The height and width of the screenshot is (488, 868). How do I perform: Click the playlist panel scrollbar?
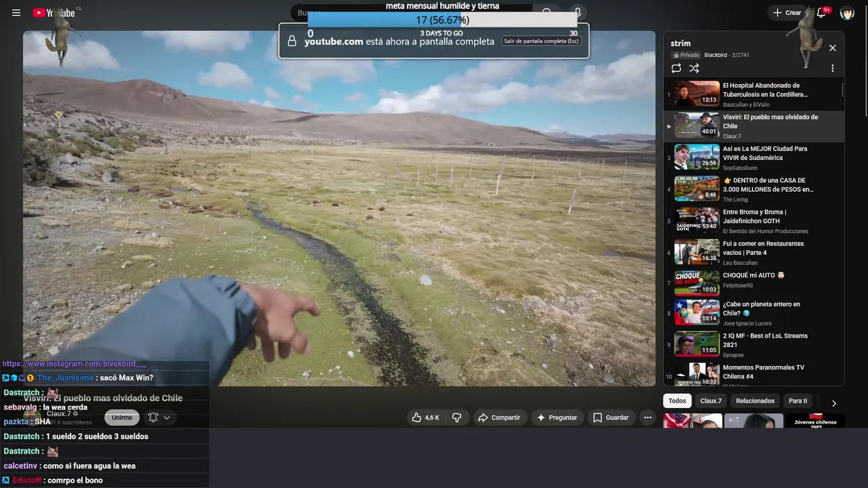click(843, 89)
